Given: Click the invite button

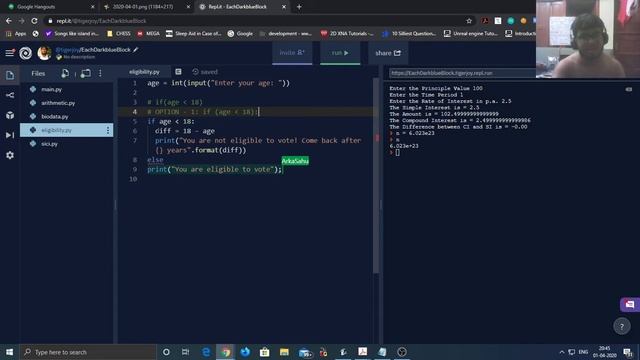Looking at the screenshot, I should pos(292,53).
